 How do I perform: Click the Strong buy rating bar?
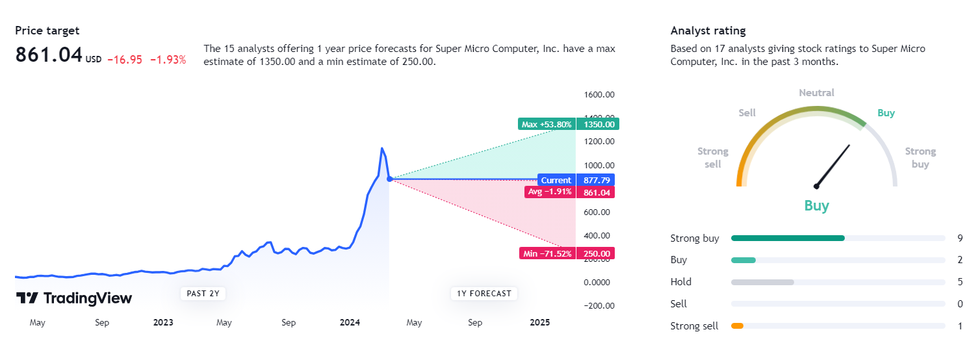click(838, 238)
